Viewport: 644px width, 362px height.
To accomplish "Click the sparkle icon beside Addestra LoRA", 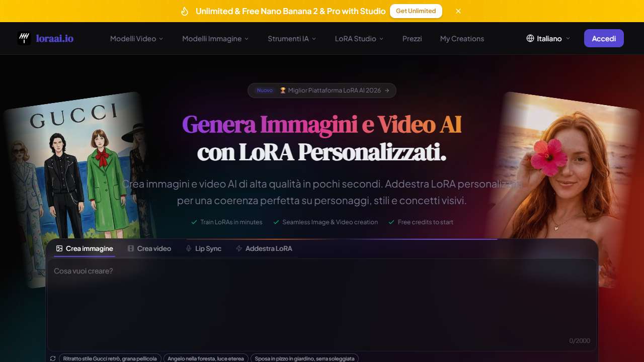I will point(238,248).
